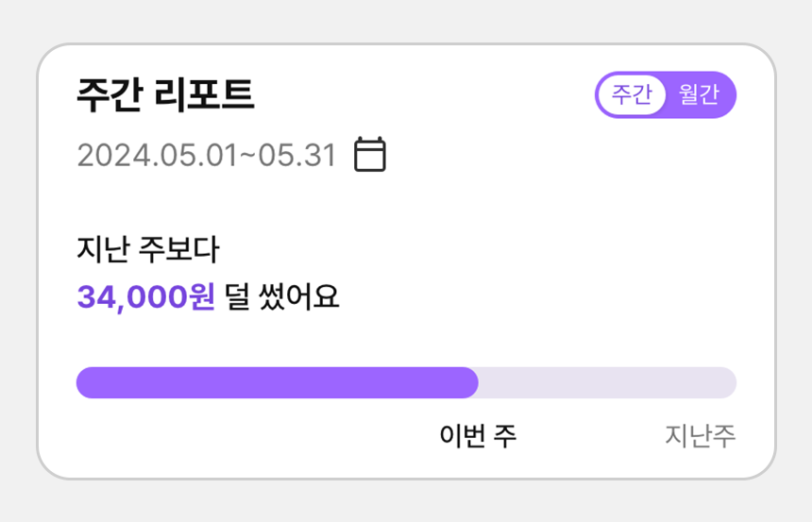Click the 이번 주 label
The height and width of the screenshot is (522, 812).
pos(478,435)
